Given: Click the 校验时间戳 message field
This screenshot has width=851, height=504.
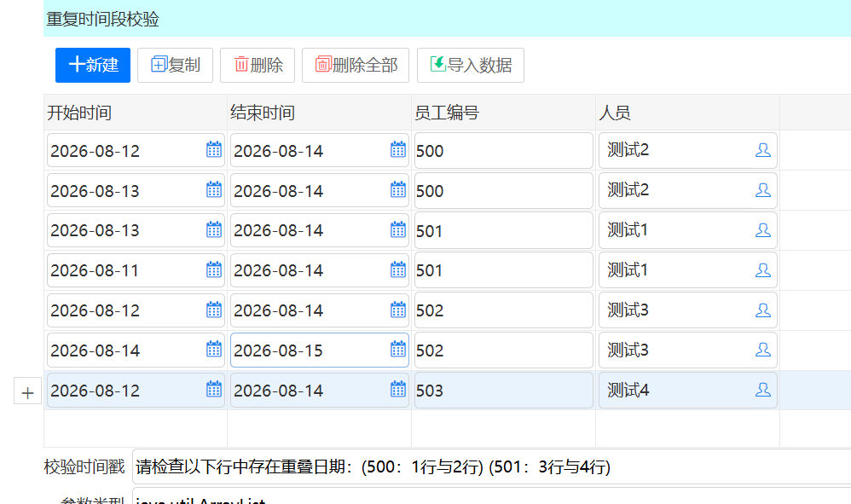Looking at the screenshot, I should click(492, 466).
